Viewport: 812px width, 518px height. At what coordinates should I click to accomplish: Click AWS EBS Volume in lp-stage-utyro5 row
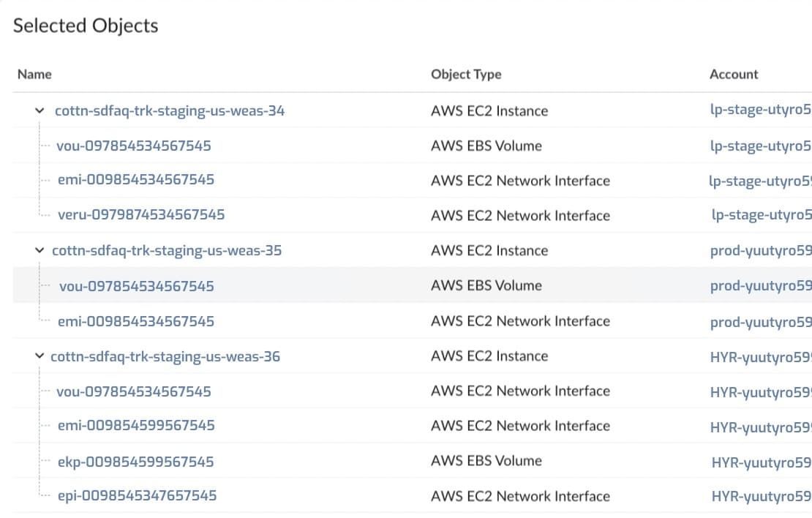click(486, 146)
